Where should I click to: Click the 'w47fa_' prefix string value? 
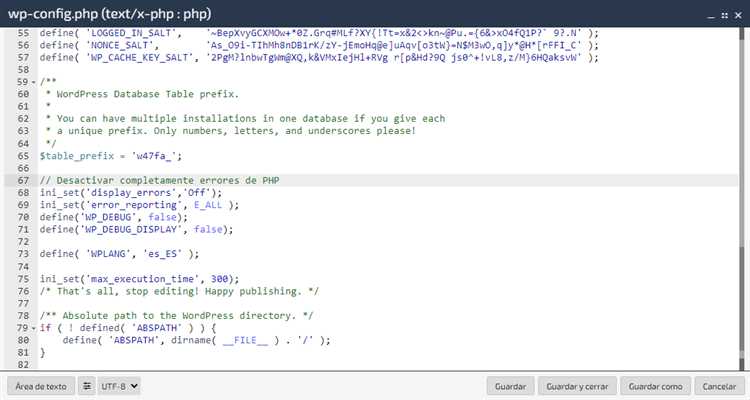coord(154,156)
